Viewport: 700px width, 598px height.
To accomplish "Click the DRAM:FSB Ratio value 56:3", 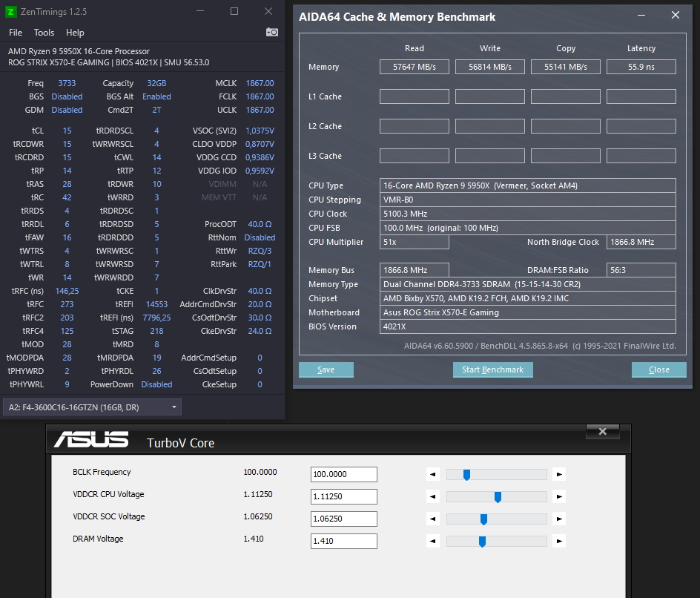I will tap(641, 270).
